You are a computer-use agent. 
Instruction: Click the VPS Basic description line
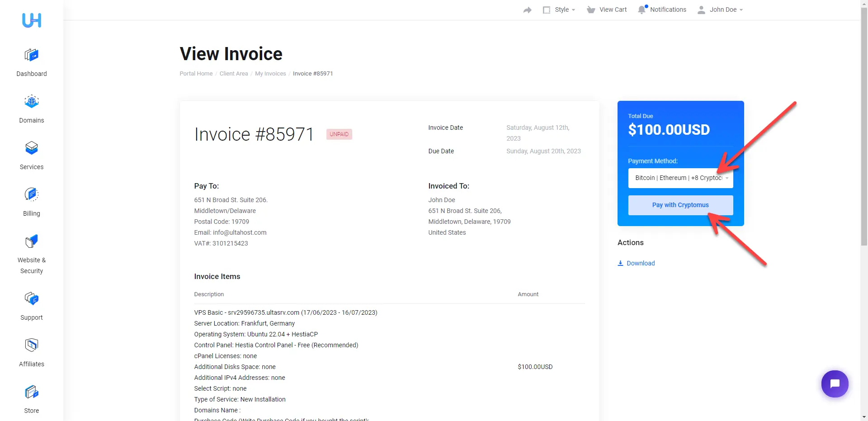point(285,312)
